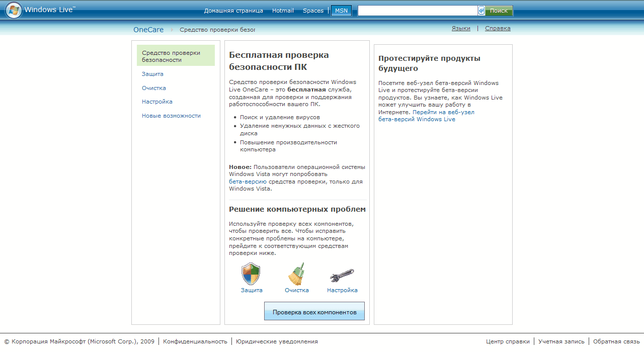Click the Очистка label under the broom icon
This screenshot has width=644, height=352.
click(297, 290)
